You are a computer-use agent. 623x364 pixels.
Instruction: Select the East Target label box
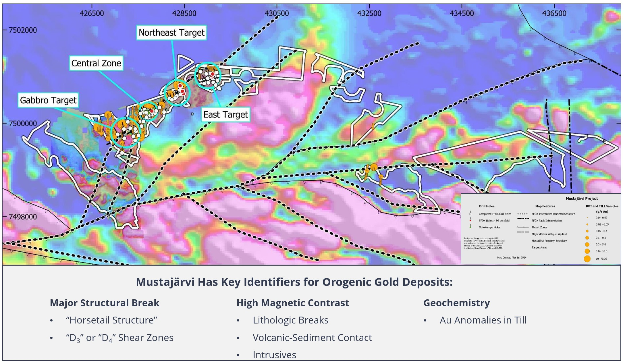(225, 115)
